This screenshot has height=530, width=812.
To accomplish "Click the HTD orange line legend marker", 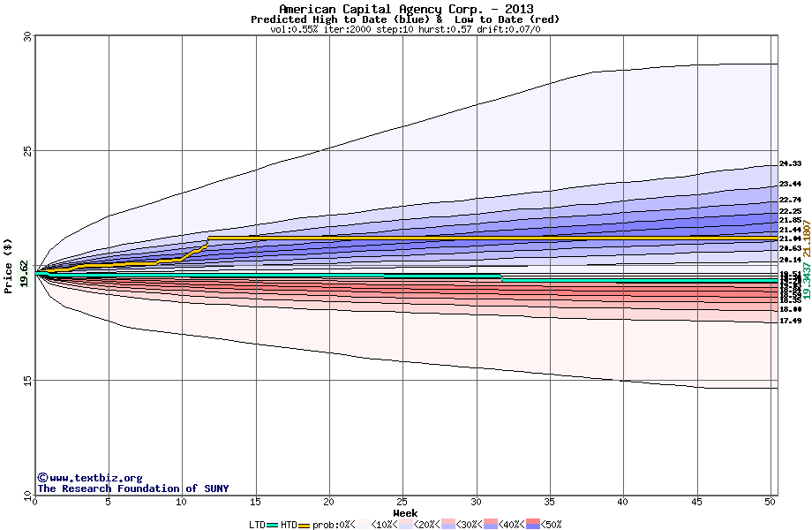I will 305,525.
